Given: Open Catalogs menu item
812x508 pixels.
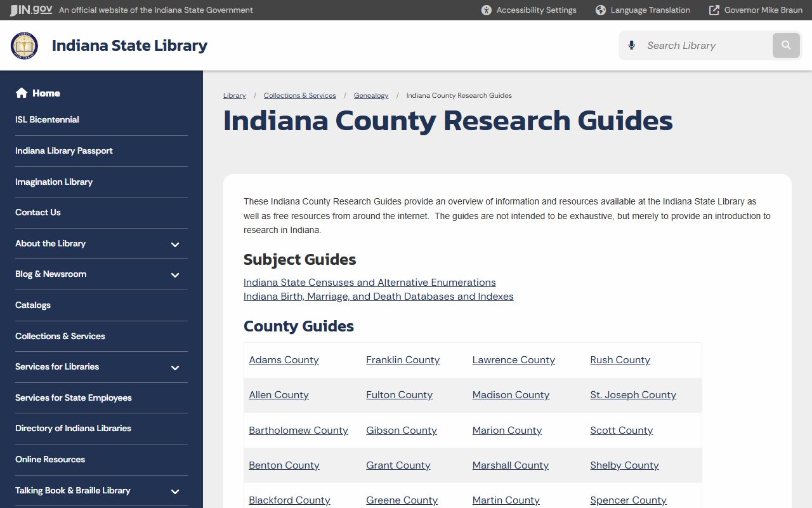Looking at the screenshot, I should (x=33, y=305).
